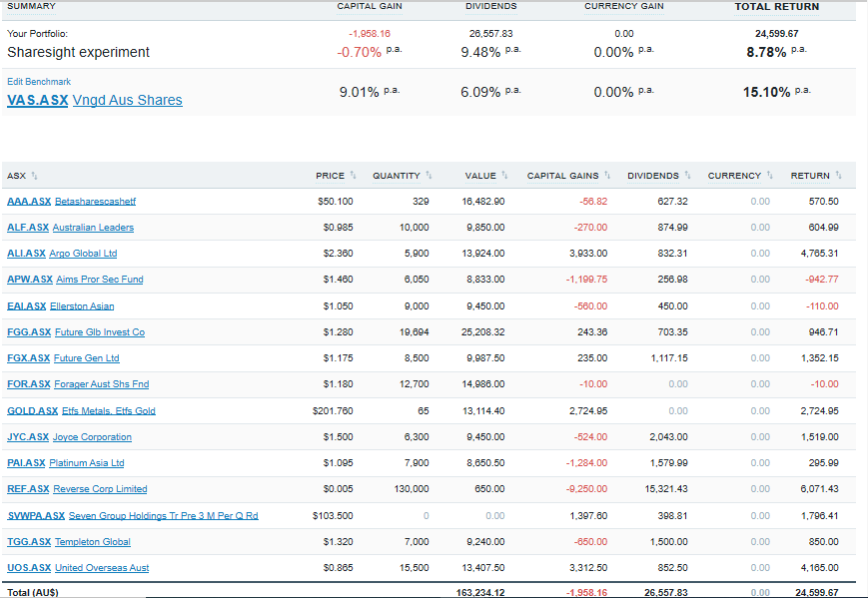Sort by CAPITAL GAINS column

point(564,175)
